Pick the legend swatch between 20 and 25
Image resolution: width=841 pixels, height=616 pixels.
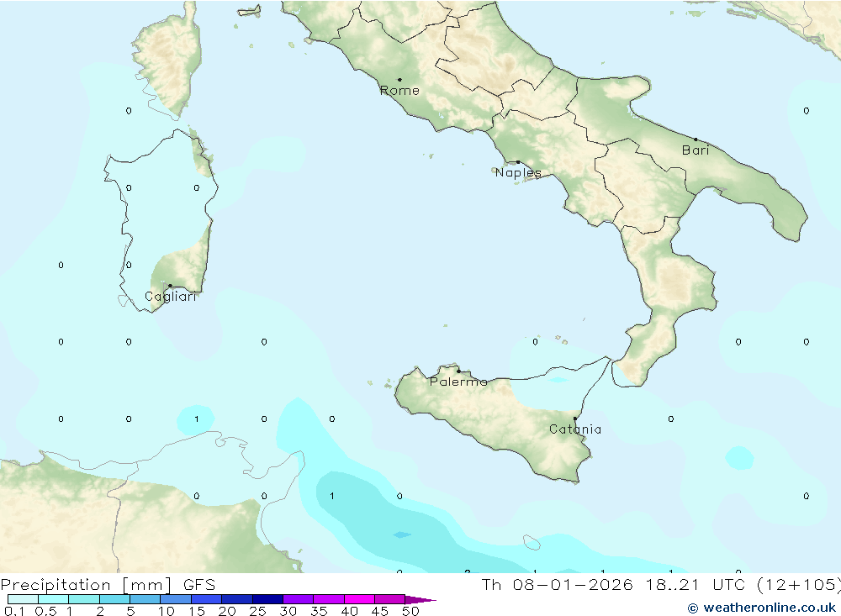point(237,599)
